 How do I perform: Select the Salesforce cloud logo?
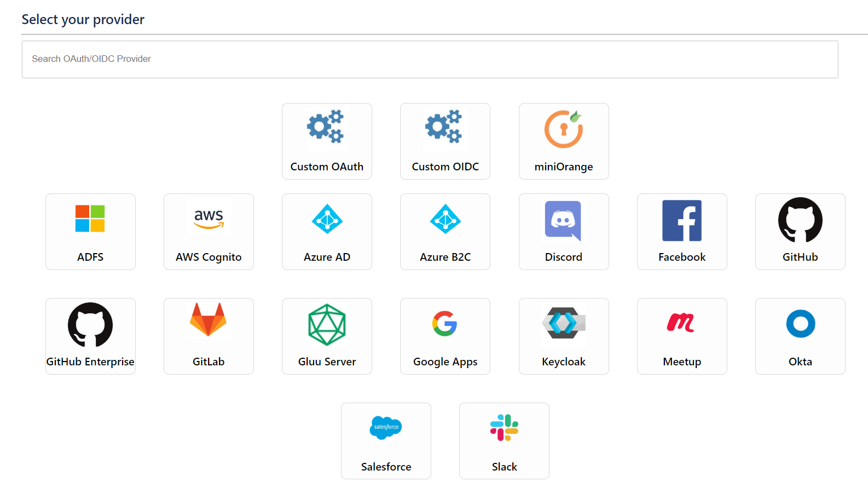click(x=386, y=427)
